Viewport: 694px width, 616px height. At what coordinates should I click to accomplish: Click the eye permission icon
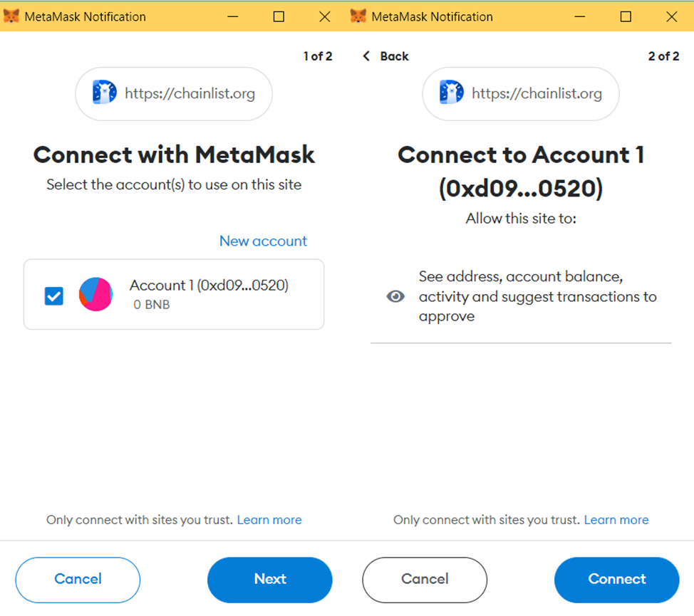click(x=395, y=296)
